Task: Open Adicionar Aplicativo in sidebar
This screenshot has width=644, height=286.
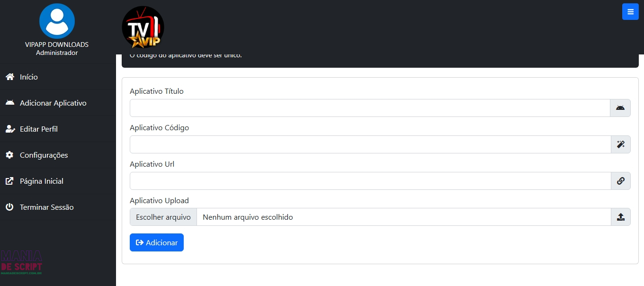Action: click(58, 103)
